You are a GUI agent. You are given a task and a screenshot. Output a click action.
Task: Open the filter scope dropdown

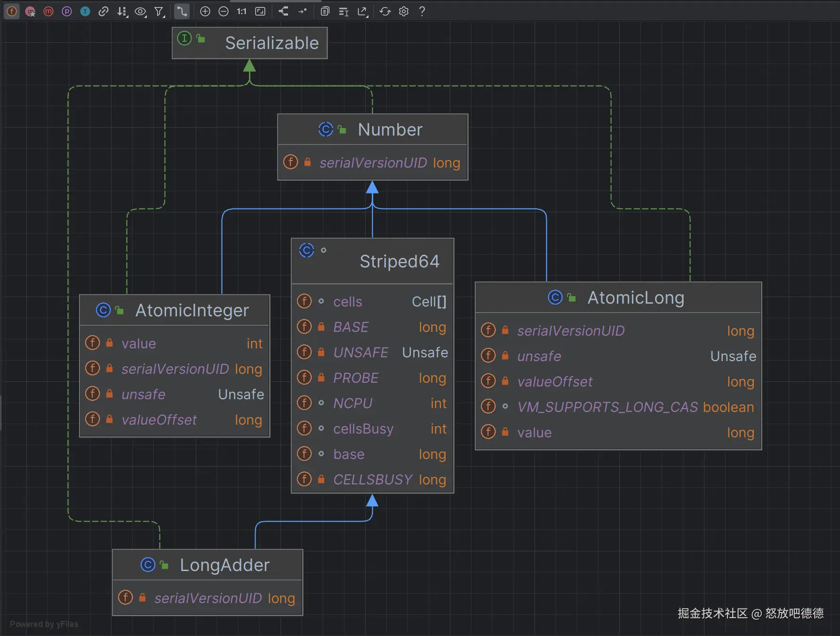tap(160, 11)
